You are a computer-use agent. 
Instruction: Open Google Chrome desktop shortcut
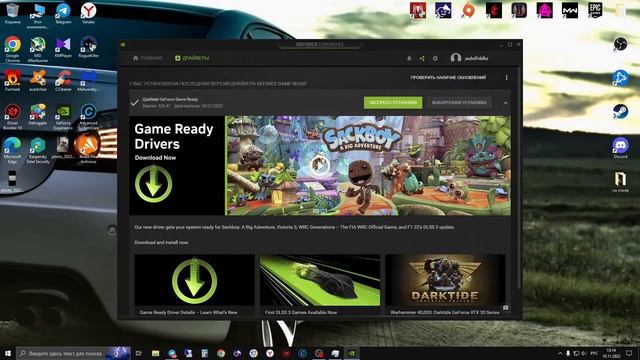12,49
